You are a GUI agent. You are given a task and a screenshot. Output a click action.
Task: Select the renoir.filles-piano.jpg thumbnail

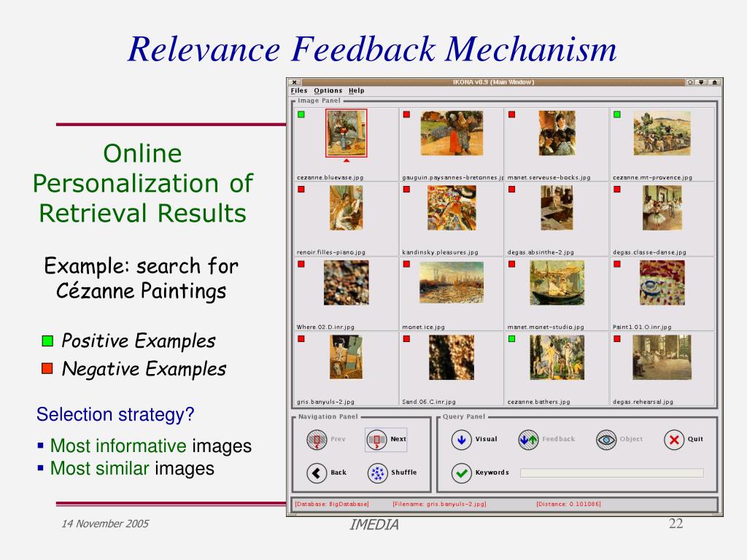pos(347,208)
